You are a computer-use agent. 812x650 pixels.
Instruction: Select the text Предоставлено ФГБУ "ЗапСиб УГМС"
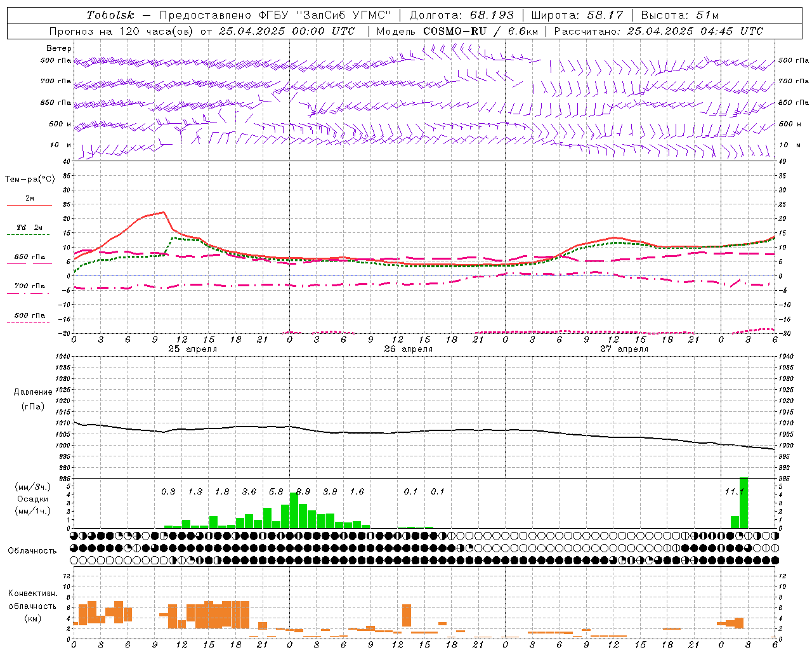tap(275, 15)
